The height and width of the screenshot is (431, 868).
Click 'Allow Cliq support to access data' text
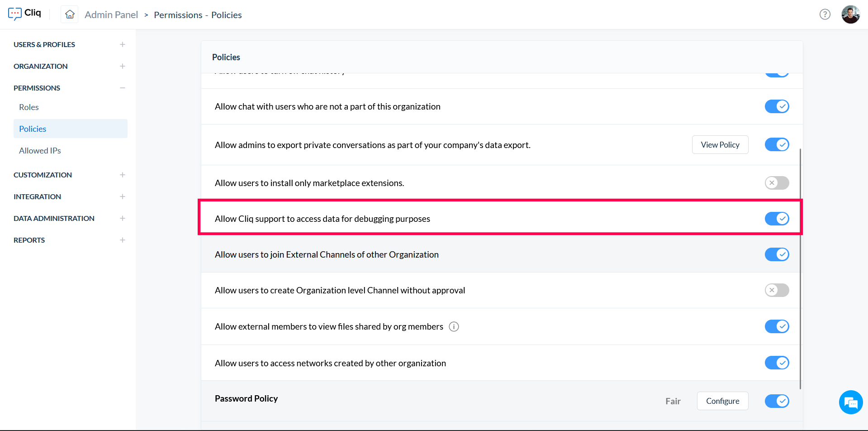point(323,219)
